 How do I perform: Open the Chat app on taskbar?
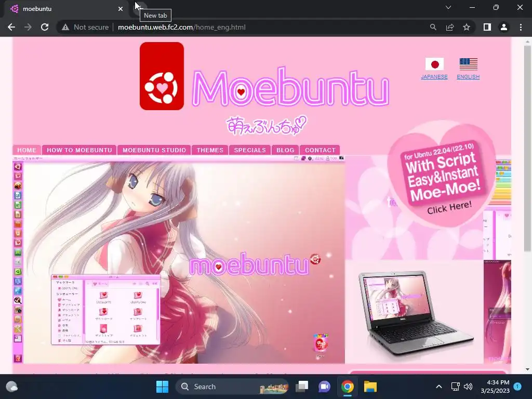pyautogui.click(x=324, y=387)
